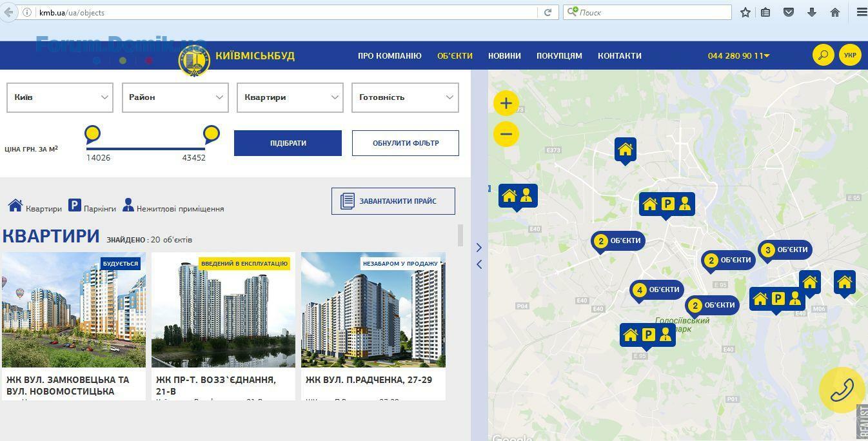Open the 3 об'єкти map cluster

[784, 250]
